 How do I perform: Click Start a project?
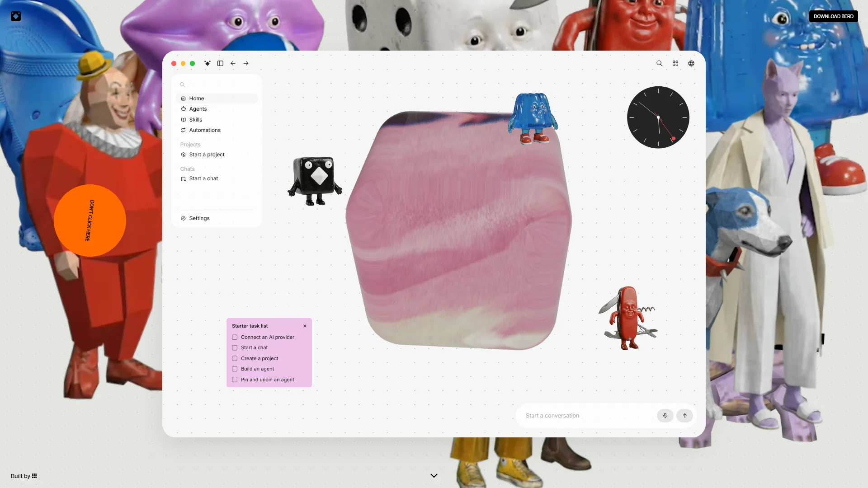(x=217, y=155)
